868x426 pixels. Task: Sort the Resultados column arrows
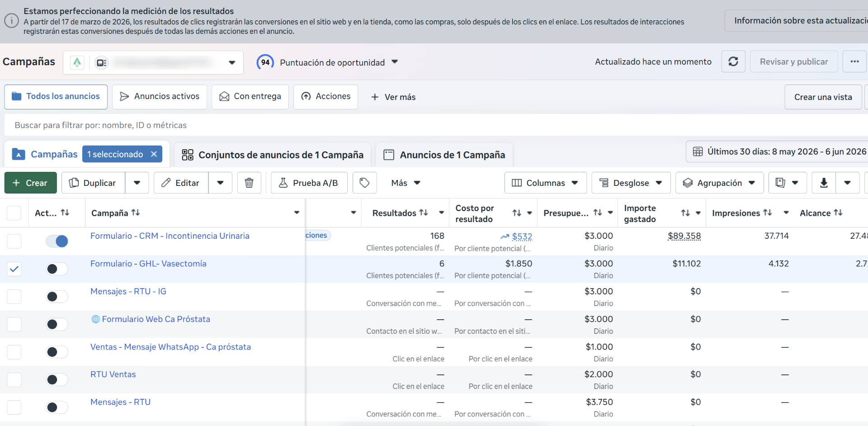click(x=424, y=213)
